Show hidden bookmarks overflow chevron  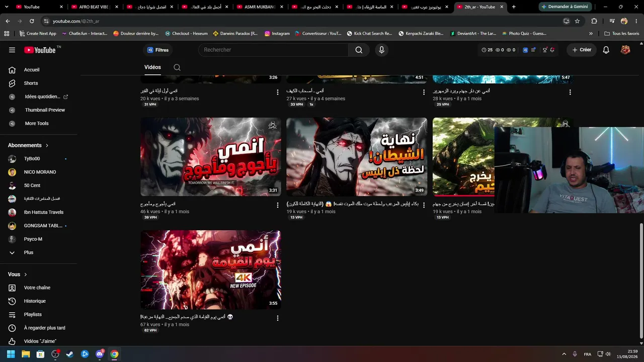(x=591, y=34)
